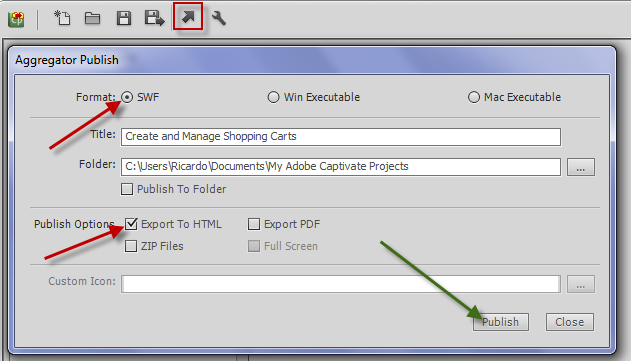631x361 pixels.
Task: Click the Folder path input field
Action: 341,167
